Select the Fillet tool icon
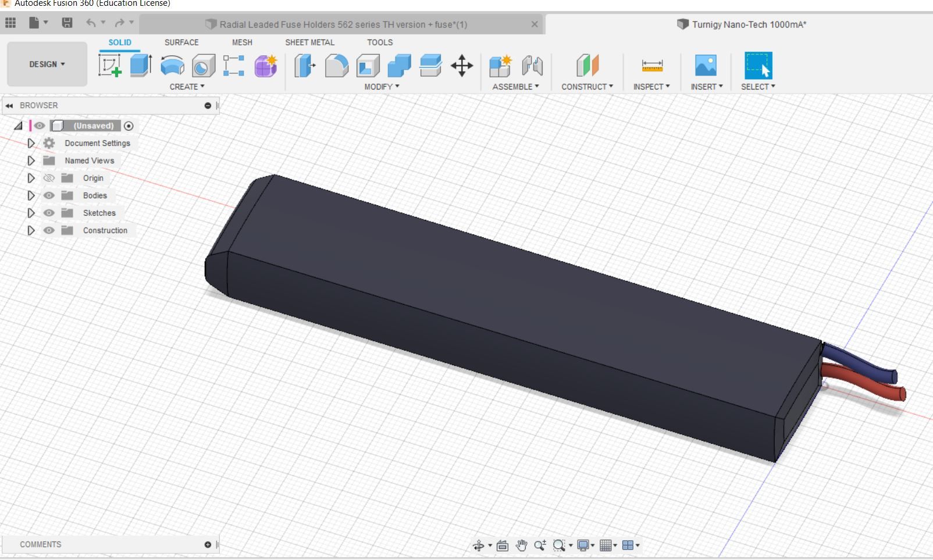 point(336,66)
